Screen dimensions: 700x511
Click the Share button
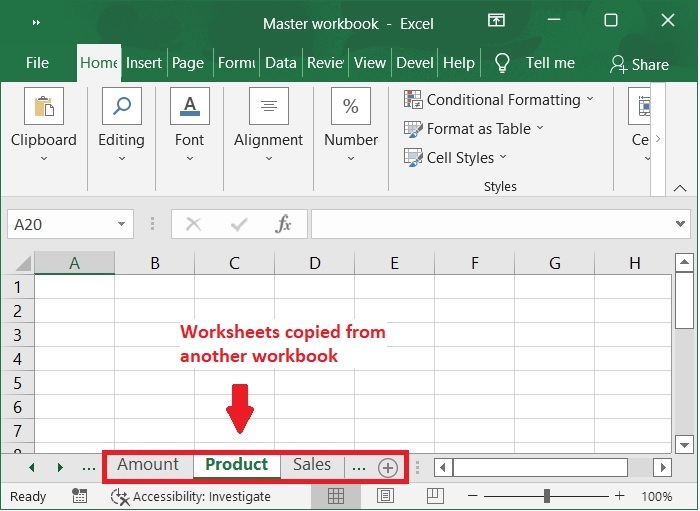coord(639,65)
